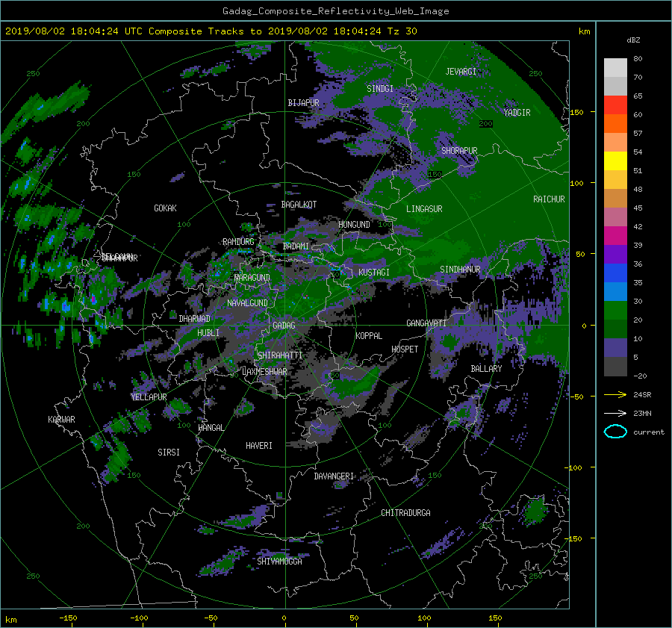Click the HANGAL city label
672x628 pixels.
(211, 428)
